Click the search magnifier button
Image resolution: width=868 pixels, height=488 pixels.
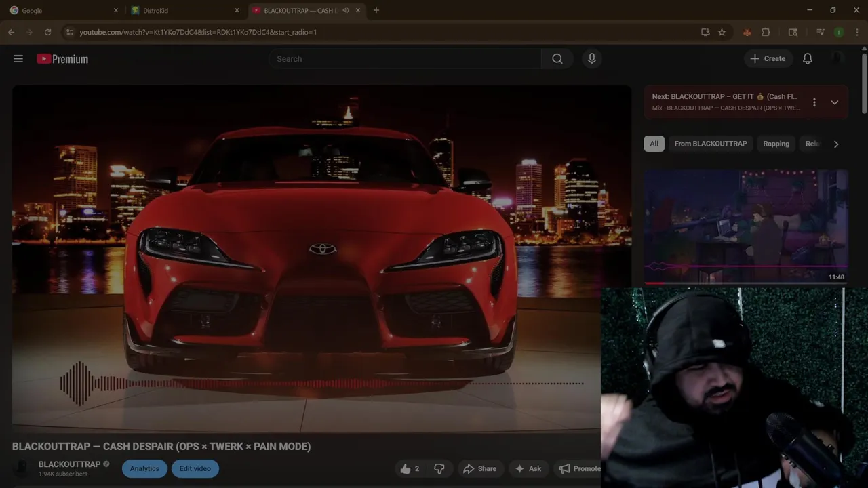[557, 59]
